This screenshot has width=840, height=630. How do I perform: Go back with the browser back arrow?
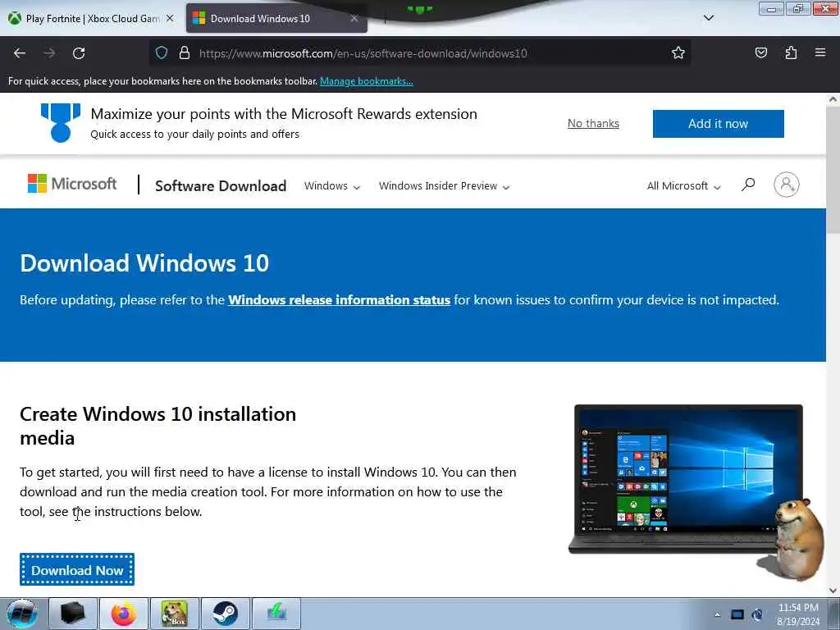20,53
